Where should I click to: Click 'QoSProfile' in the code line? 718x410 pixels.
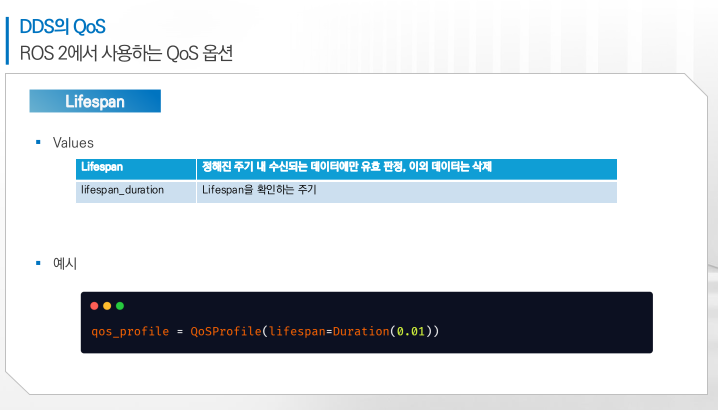(226, 331)
